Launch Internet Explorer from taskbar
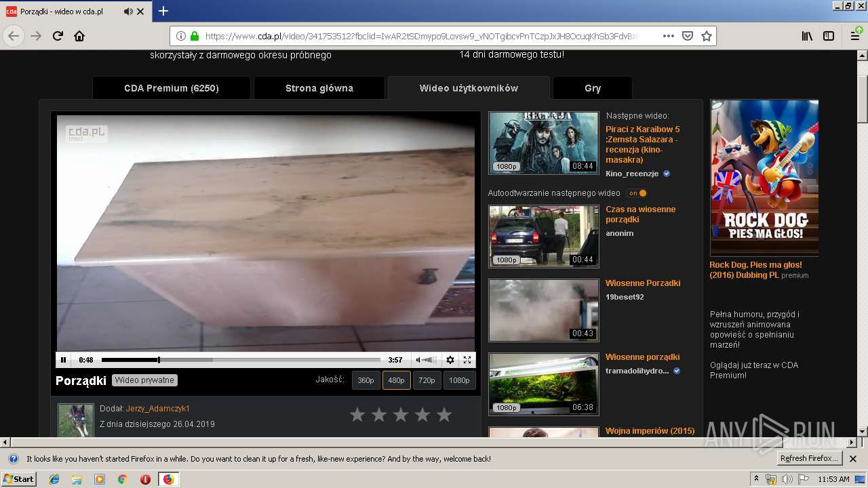This screenshot has height=488, width=868. click(x=54, y=479)
